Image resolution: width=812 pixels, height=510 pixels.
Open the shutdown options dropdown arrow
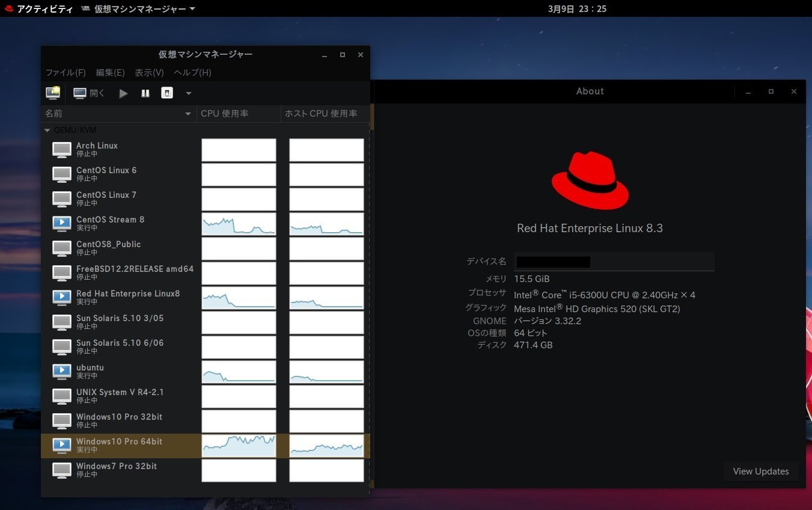pos(188,93)
